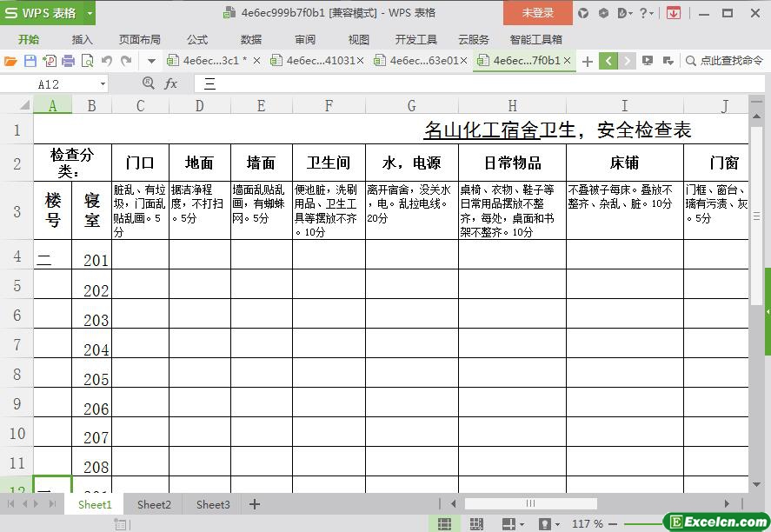Screen dimensions: 771x532
Task: Redo the last undone action
Action: [126, 61]
